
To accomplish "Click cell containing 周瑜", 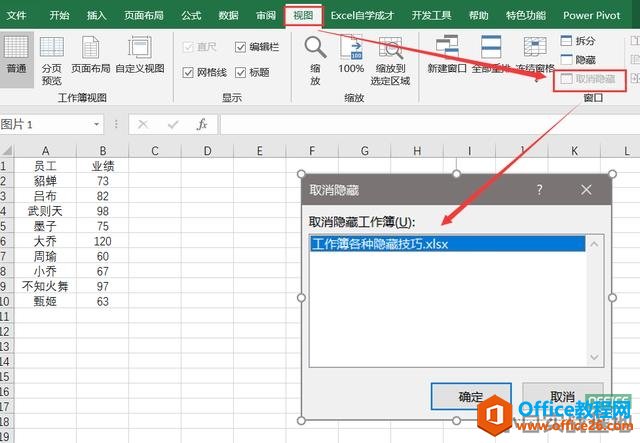I will [x=45, y=256].
